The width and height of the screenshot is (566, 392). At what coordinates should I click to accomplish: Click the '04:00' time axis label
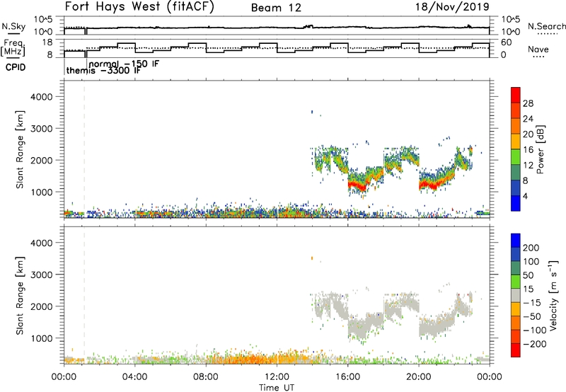134,377
